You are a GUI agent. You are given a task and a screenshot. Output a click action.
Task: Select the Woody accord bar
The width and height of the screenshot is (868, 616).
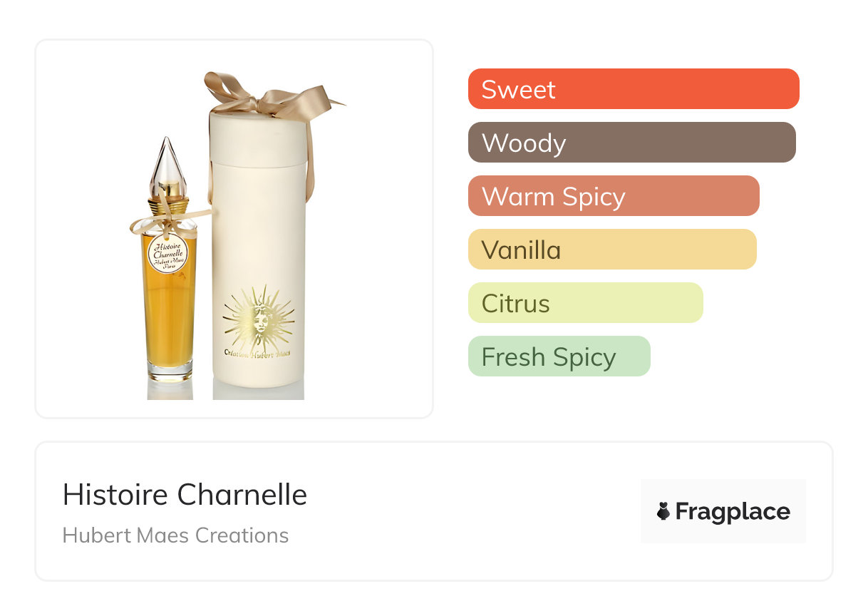tap(631, 143)
